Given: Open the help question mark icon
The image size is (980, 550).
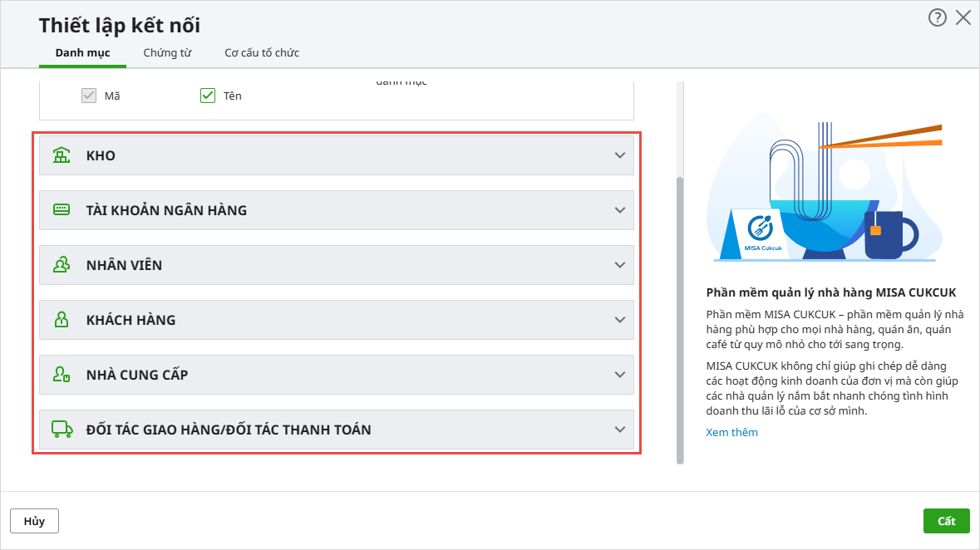Looking at the screenshot, I should point(938,17).
